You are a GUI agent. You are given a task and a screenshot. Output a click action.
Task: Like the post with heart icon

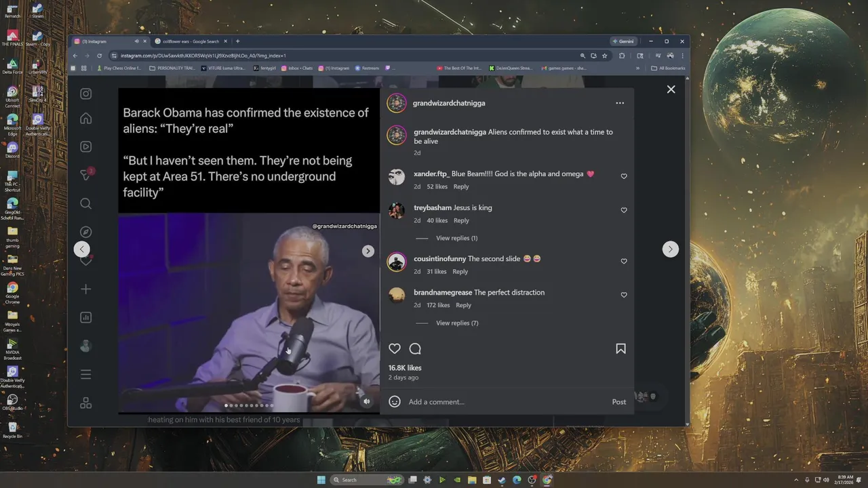tap(395, 348)
